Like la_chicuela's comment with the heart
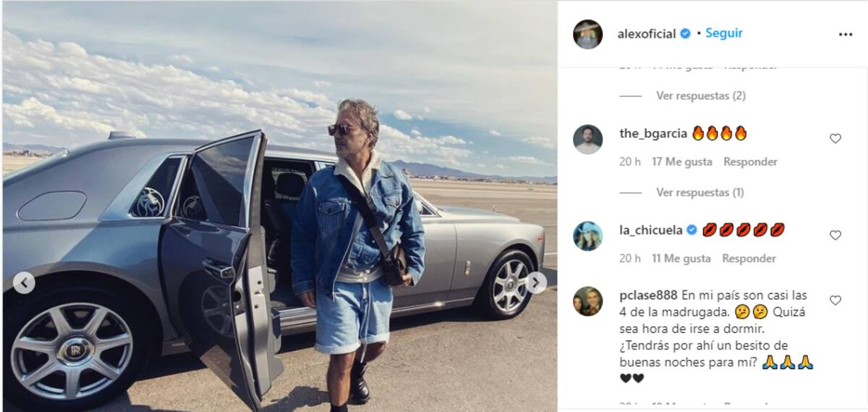Viewport: 868px width, 412px height. tap(835, 235)
